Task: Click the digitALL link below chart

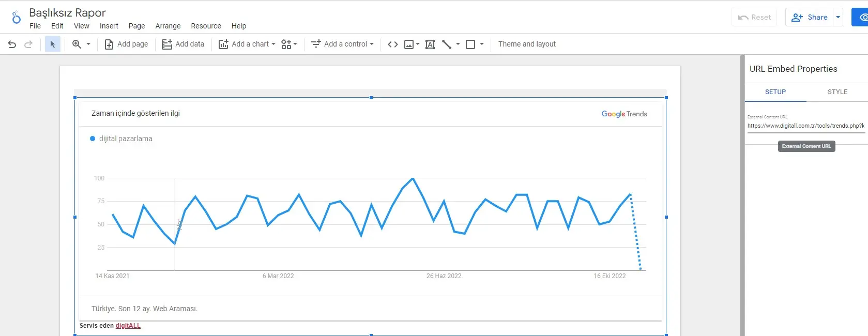Action: (128, 326)
